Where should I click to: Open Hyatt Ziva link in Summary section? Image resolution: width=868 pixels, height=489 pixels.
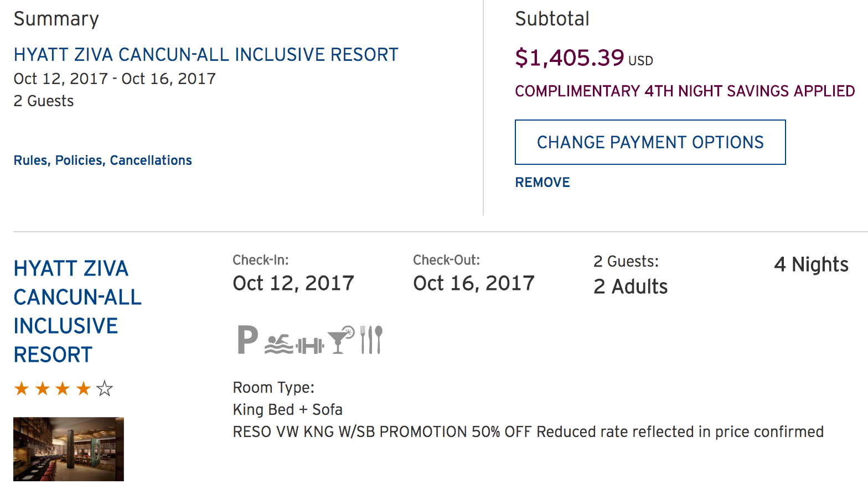[x=206, y=55]
